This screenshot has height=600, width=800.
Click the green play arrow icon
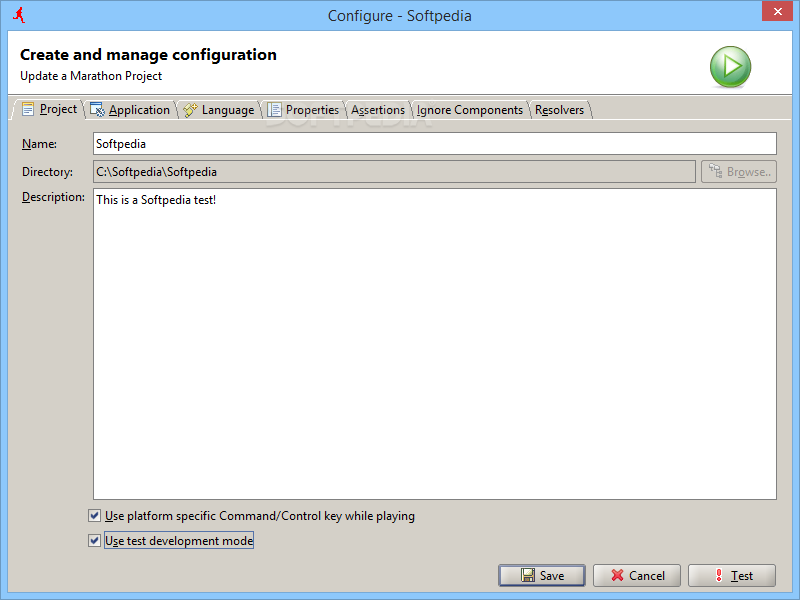(730, 66)
